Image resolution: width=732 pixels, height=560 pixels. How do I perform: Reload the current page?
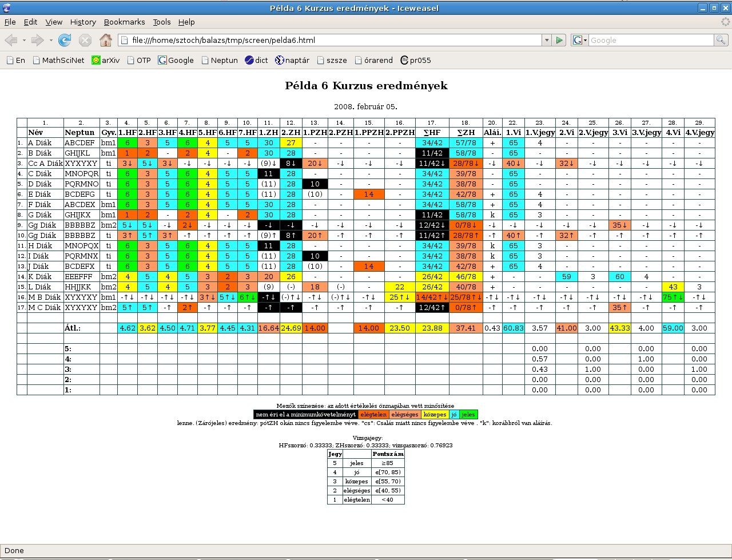(65, 41)
